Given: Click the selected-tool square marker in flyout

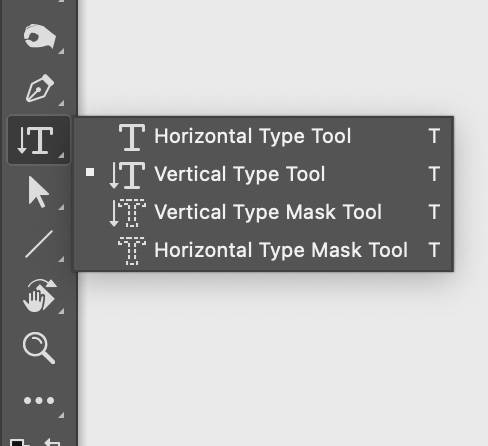Looking at the screenshot, I should 90,172.
